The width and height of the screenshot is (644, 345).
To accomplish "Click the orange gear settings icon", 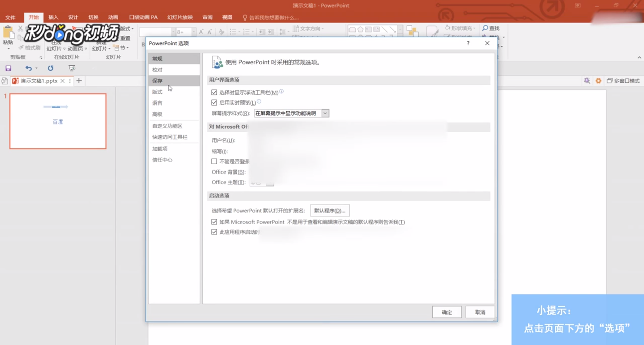I will 598,81.
